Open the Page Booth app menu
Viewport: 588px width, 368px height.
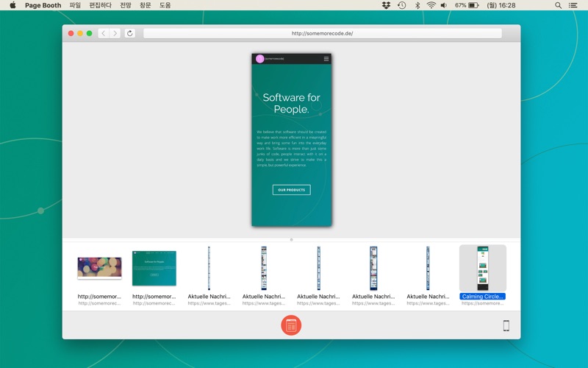click(43, 5)
